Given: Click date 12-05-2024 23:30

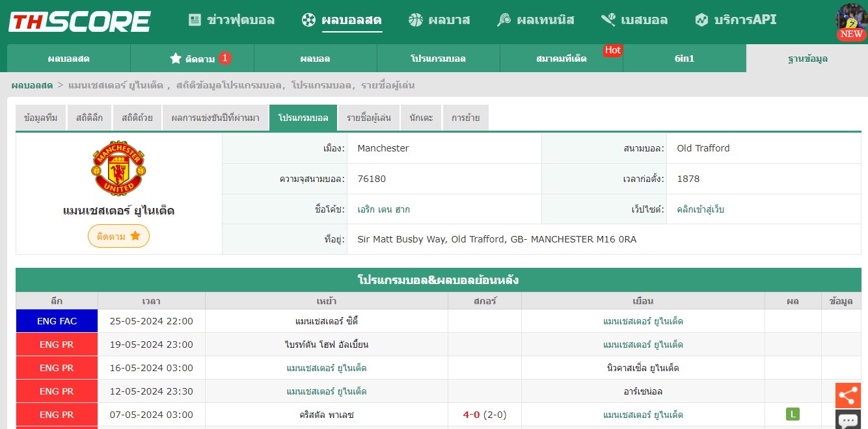Looking at the screenshot, I should coord(152,391).
